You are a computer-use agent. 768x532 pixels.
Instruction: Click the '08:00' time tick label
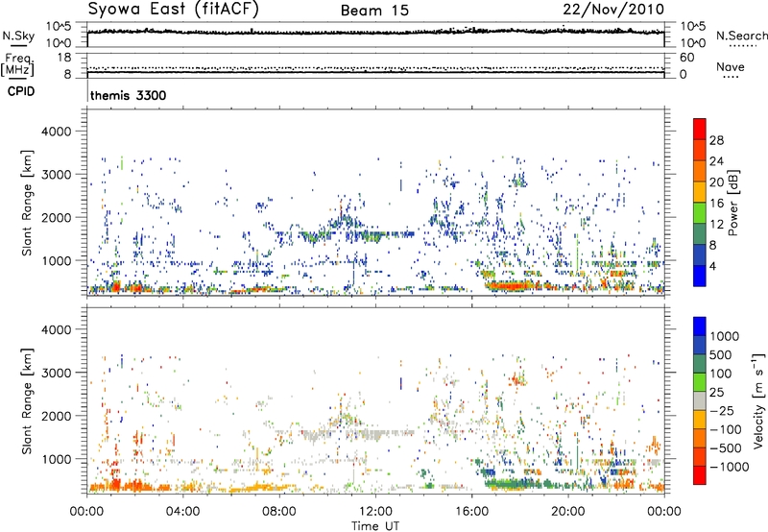click(279, 512)
